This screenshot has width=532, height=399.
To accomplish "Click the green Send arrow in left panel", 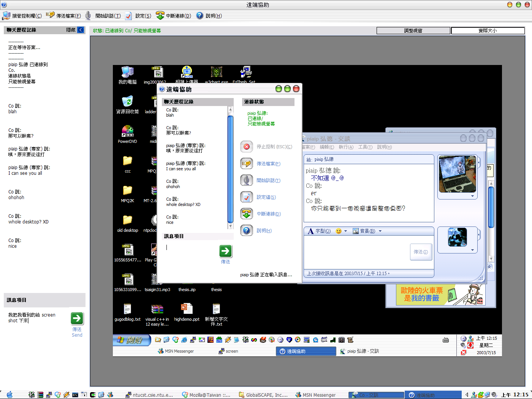I will click(77, 318).
